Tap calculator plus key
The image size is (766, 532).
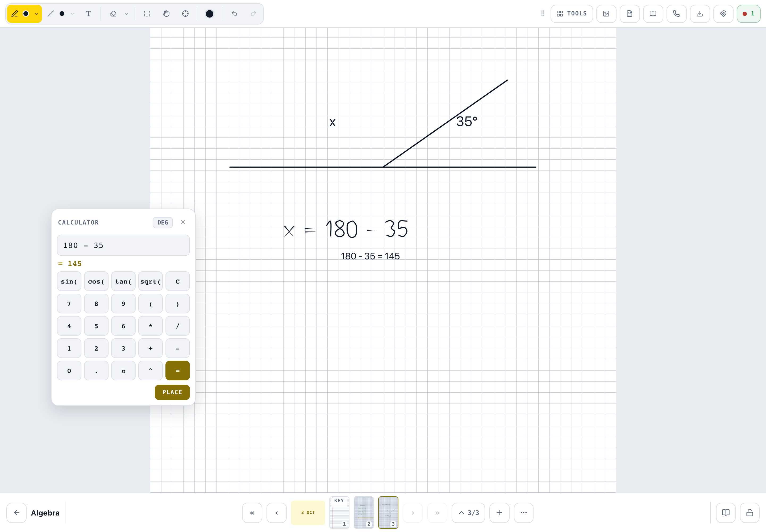[x=150, y=348]
